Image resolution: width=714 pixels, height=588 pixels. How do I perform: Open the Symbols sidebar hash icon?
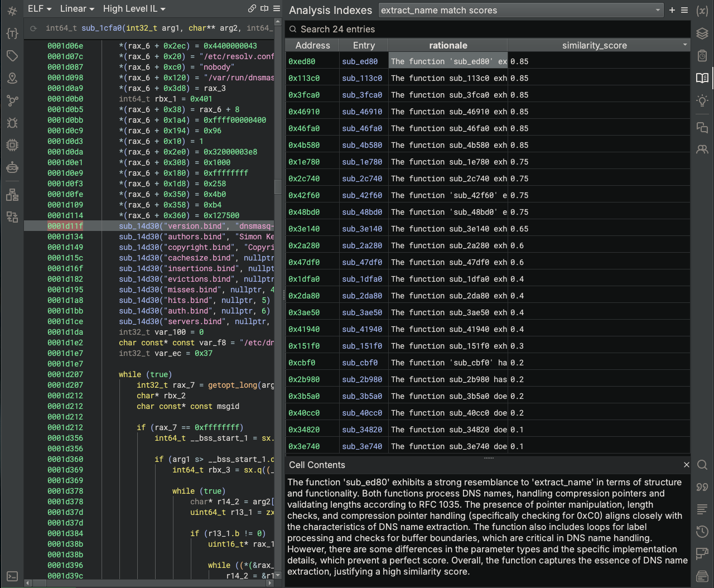coord(12,11)
